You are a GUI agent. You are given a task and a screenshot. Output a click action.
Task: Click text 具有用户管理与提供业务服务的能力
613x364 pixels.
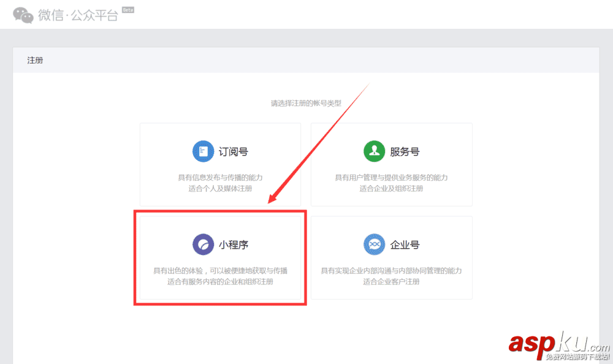tap(391, 178)
